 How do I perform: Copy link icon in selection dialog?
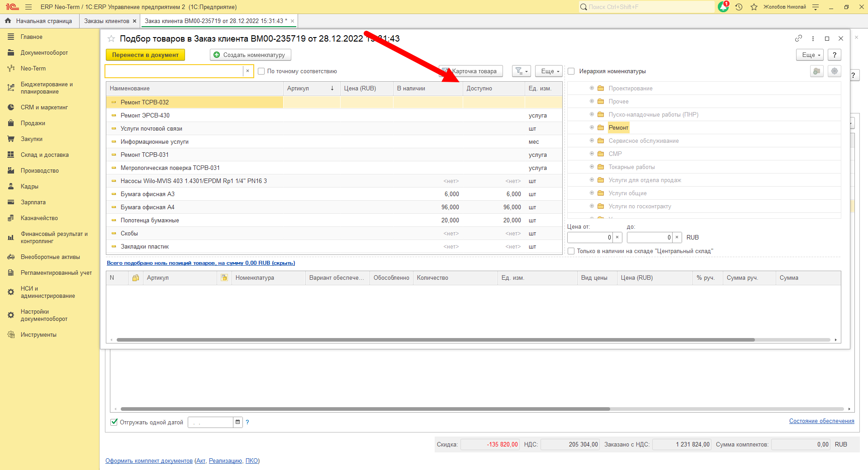pyautogui.click(x=798, y=38)
